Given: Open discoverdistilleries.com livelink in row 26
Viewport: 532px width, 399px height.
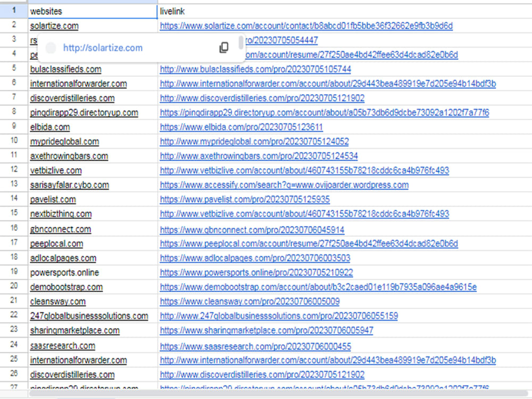Looking at the screenshot, I should pos(262,375).
